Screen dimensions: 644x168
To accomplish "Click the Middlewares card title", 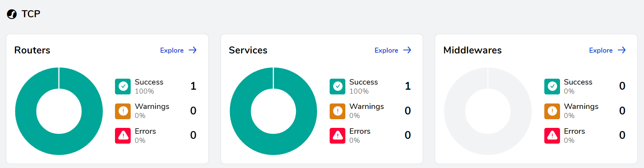I will click(x=473, y=50).
